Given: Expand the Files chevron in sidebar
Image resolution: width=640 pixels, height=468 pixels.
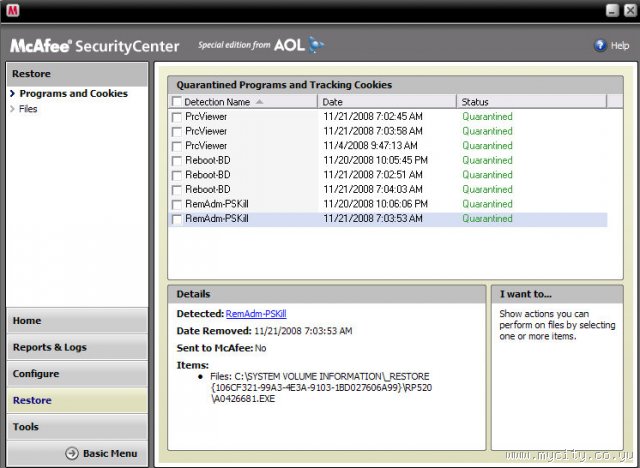Looking at the screenshot, I should pos(12,109).
